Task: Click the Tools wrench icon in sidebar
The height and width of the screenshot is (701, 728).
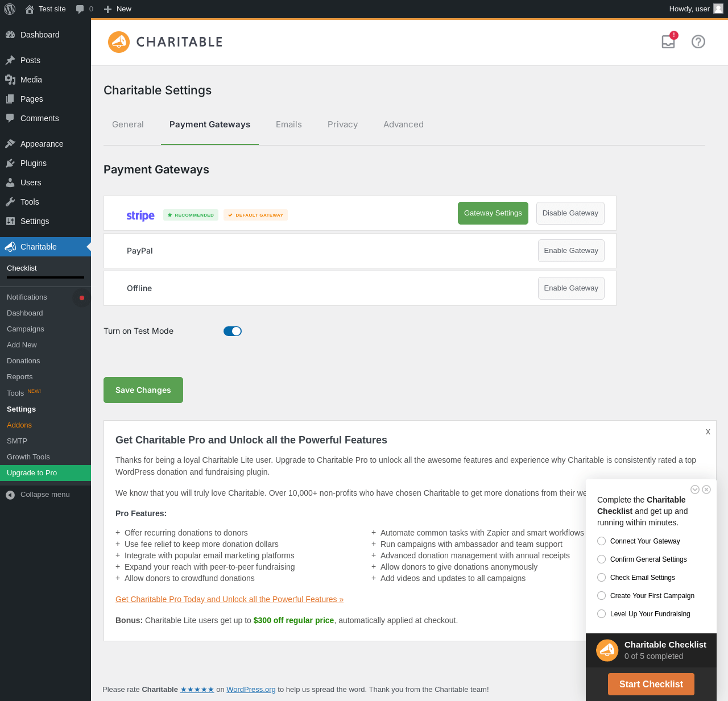Action: pyautogui.click(x=10, y=202)
